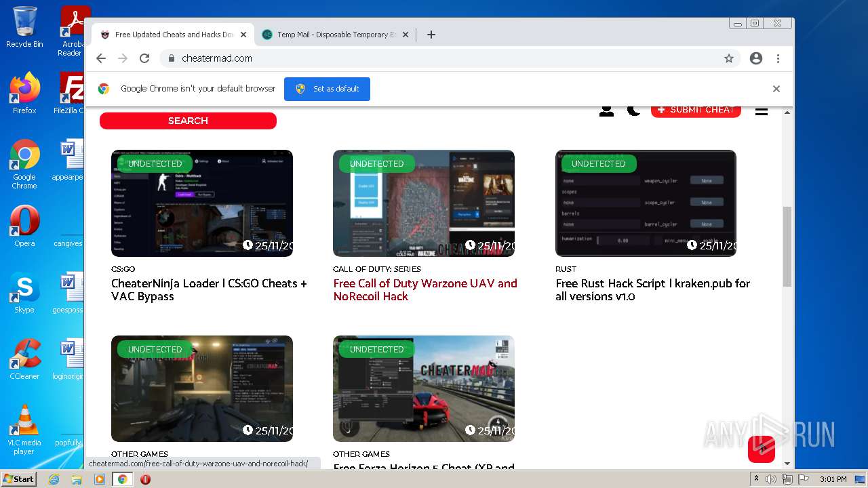Open the user account icon on the site
Image resolution: width=868 pixels, height=488 pixels.
606,110
